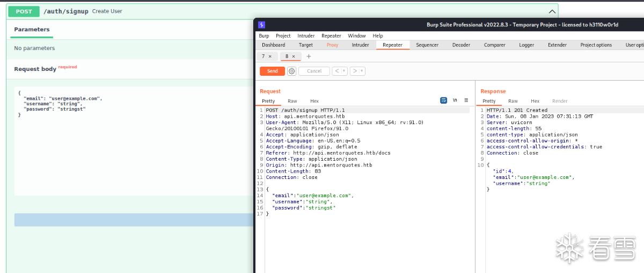Click the orange Response panel heading
This screenshot has height=273, width=644.
point(493,91)
